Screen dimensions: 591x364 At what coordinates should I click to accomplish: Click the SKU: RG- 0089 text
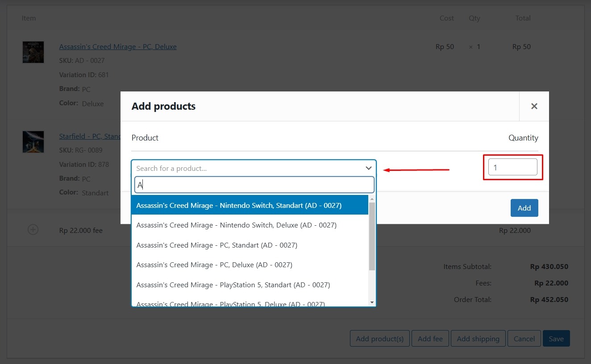(81, 150)
